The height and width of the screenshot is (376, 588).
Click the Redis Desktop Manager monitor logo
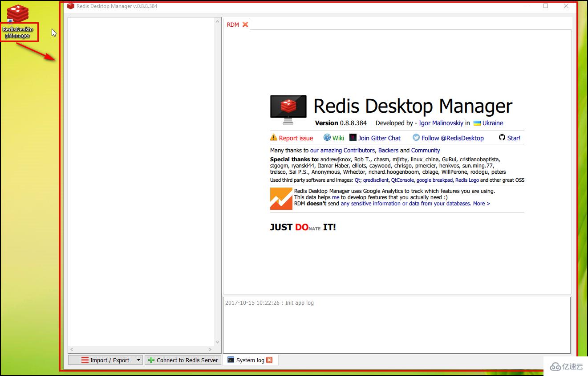click(288, 110)
